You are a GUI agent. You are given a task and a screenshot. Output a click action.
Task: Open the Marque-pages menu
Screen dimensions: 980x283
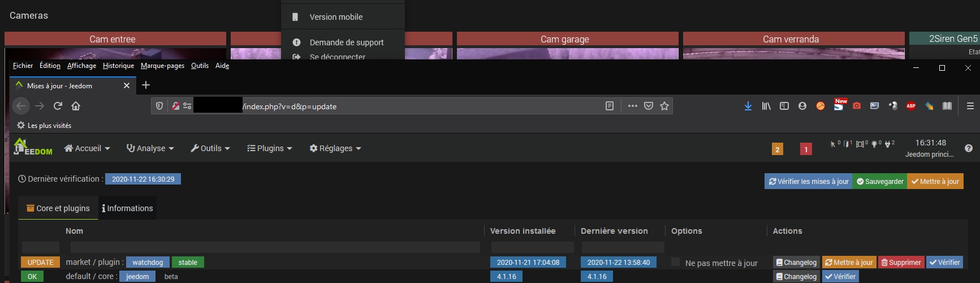coord(162,66)
